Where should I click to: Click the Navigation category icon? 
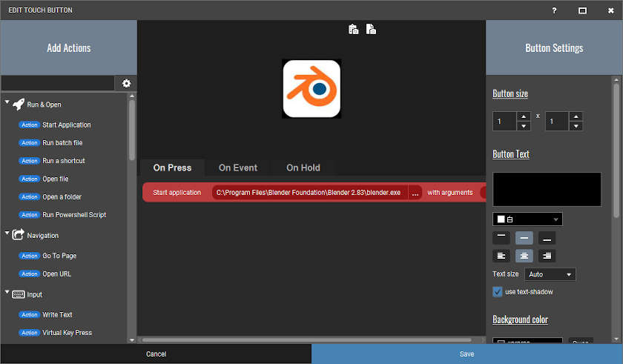(18, 235)
